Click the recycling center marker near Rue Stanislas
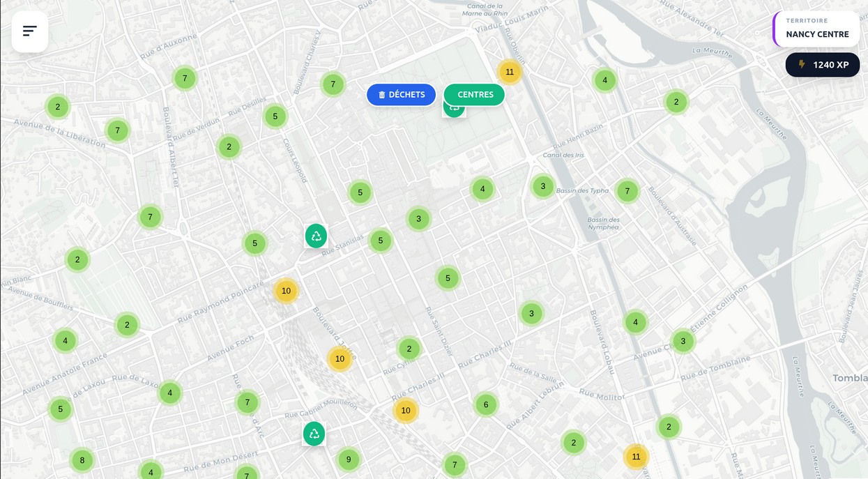868x479 pixels. point(316,236)
